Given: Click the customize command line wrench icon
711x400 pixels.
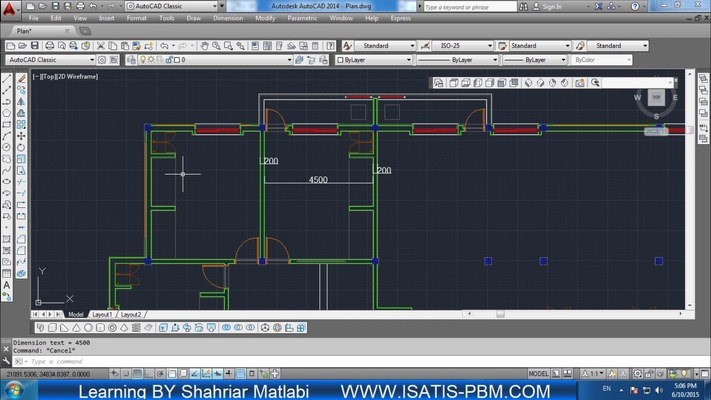Looking at the screenshot, I should pos(6,361).
